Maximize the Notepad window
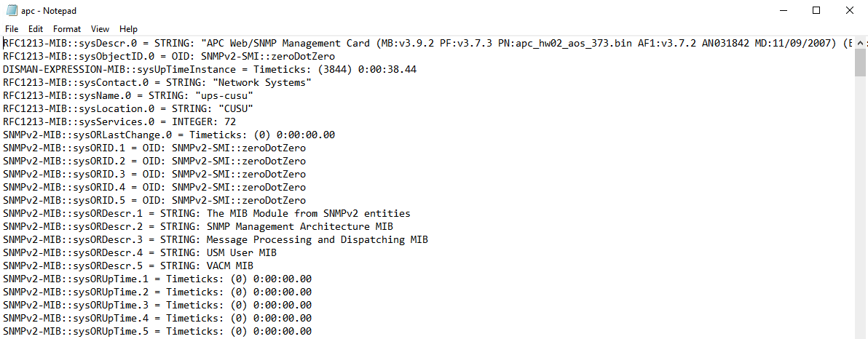This screenshot has height=339, width=868. pos(816,10)
